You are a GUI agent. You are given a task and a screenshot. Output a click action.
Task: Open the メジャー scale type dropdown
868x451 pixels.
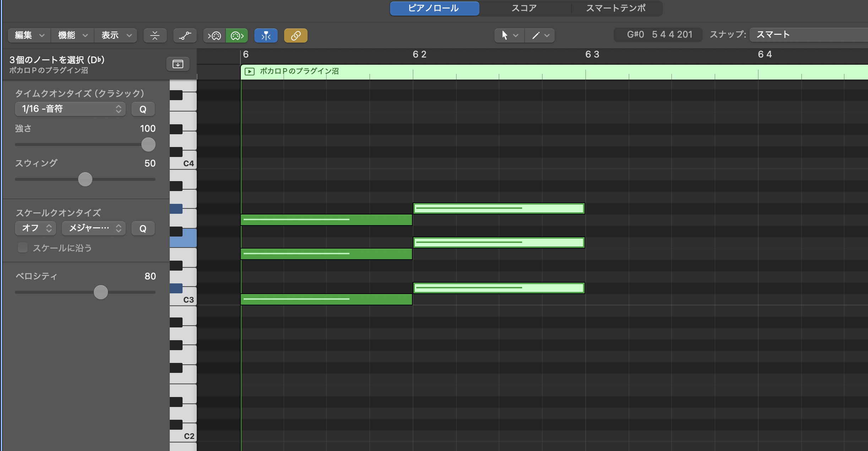pos(94,228)
